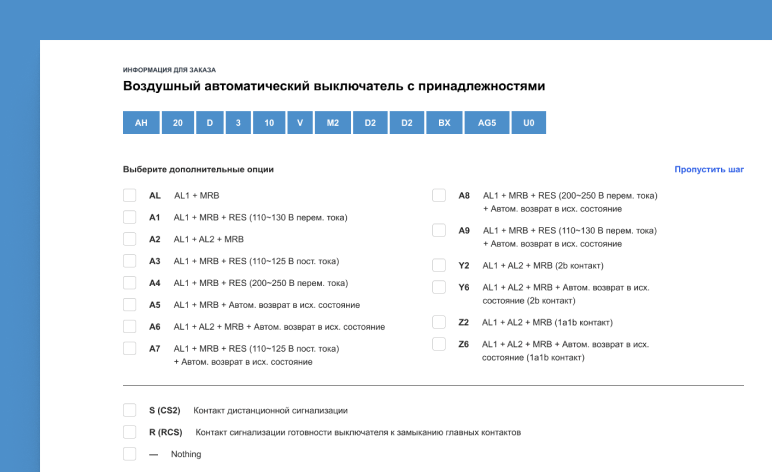Viewport: 772px width, 472px height.
Task: Check the Y2 (2b контакт) checkbox
Action: [x=439, y=265]
